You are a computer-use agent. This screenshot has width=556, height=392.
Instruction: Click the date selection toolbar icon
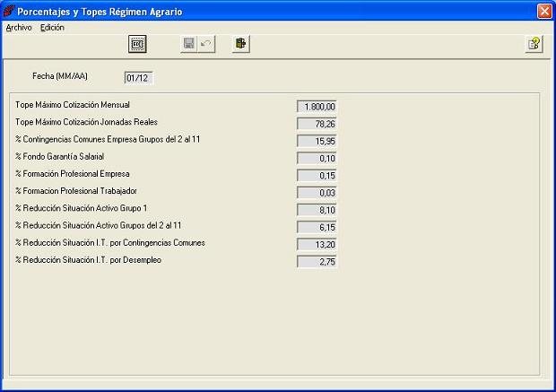[137, 44]
